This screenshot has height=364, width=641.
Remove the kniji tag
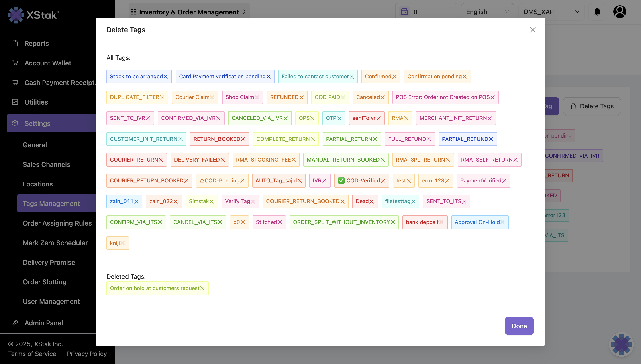123,243
